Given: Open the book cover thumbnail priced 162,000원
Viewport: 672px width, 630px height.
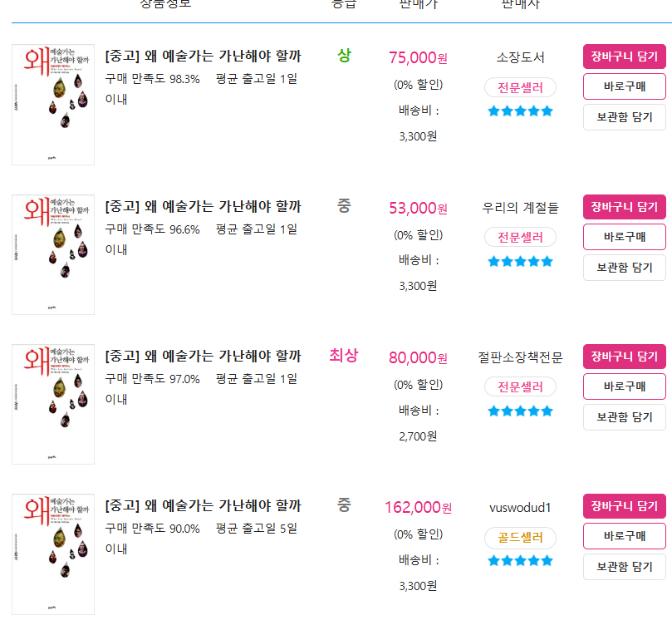Looking at the screenshot, I should click(53, 554).
